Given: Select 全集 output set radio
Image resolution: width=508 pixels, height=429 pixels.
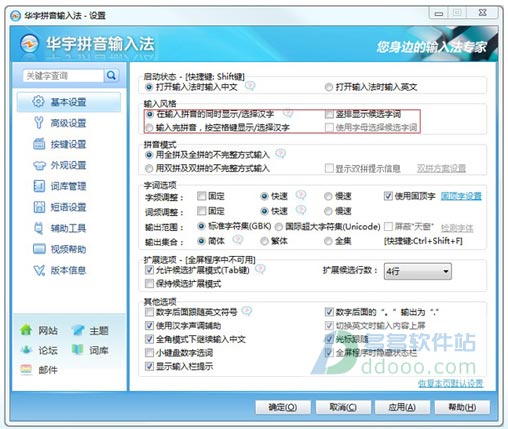Looking at the screenshot, I should 328,241.
